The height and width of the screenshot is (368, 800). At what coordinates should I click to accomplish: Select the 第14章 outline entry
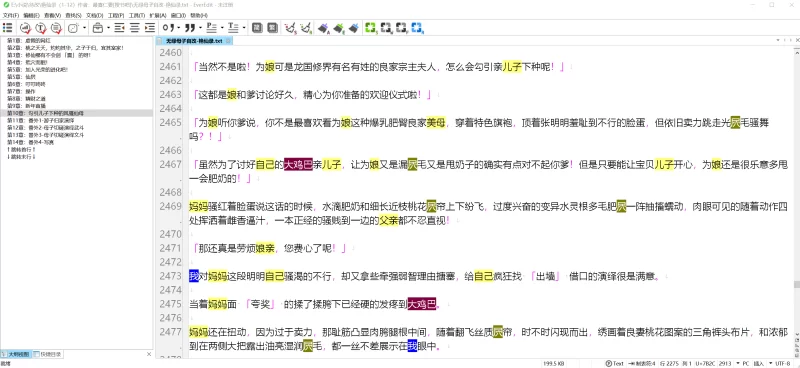click(31, 142)
